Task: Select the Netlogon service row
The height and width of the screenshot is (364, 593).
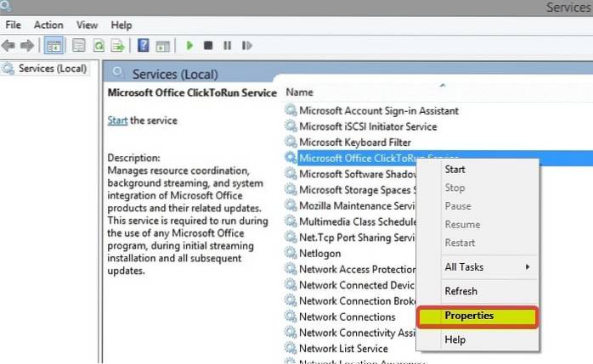Action: pyautogui.click(x=321, y=253)
